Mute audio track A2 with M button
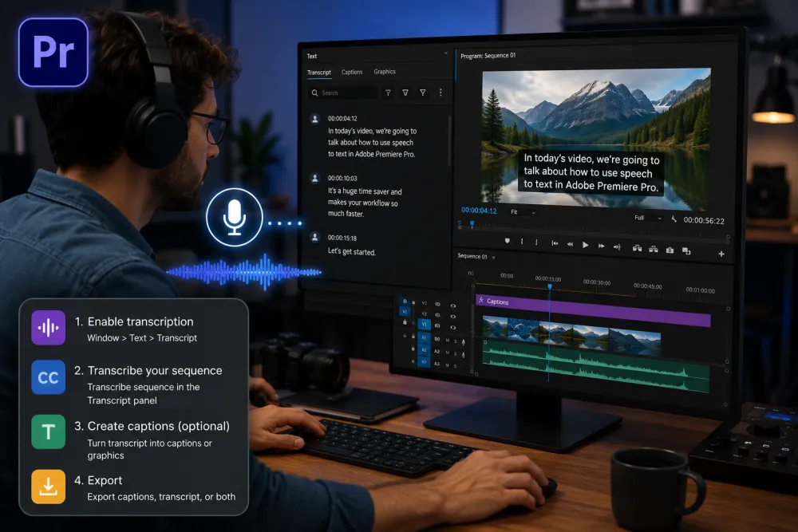Screen dimensions: 798x532 [x=448, y=353]
